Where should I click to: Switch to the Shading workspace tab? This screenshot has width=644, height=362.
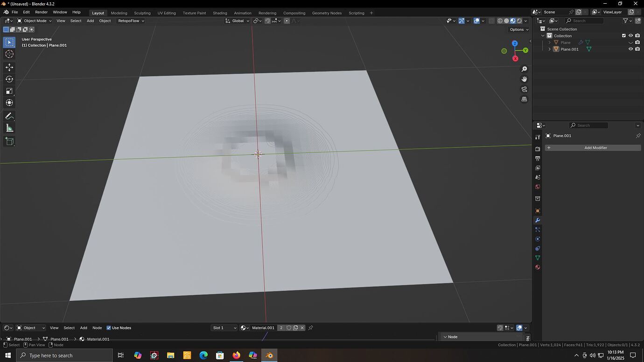coord(220,13)
